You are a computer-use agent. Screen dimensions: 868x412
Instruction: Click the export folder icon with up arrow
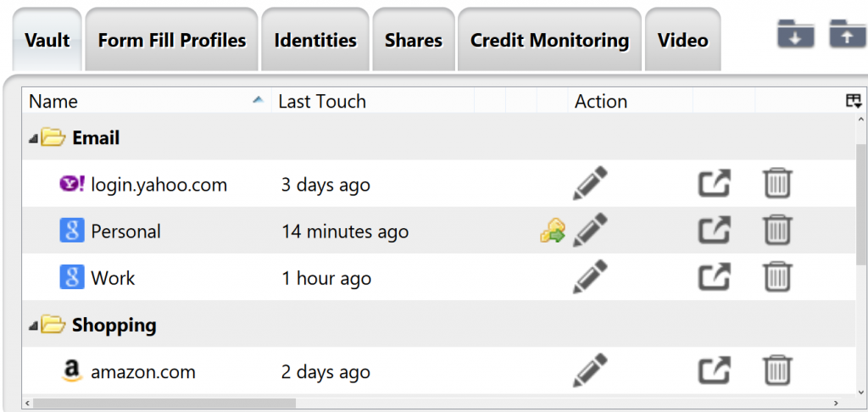(x=847, y=34)
